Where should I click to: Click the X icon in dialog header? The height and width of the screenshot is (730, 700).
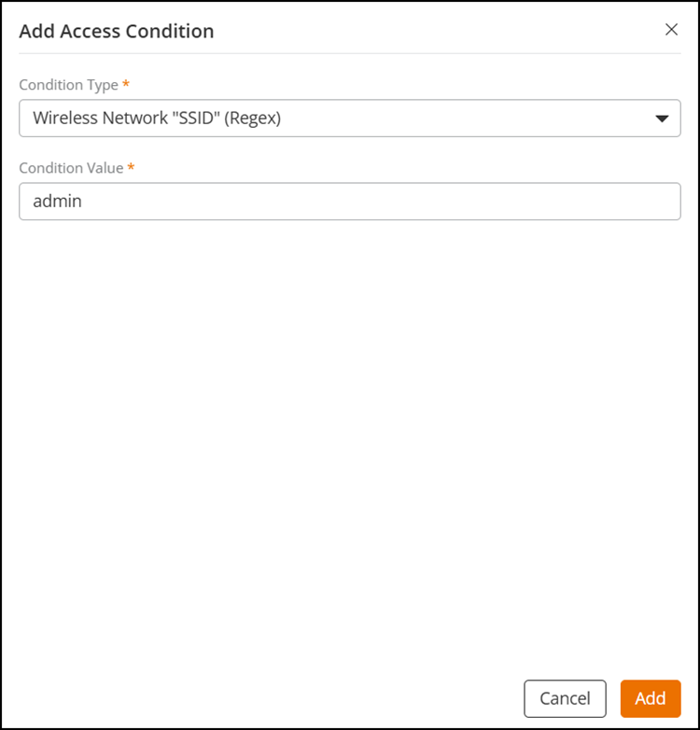[x=671, y=29]
